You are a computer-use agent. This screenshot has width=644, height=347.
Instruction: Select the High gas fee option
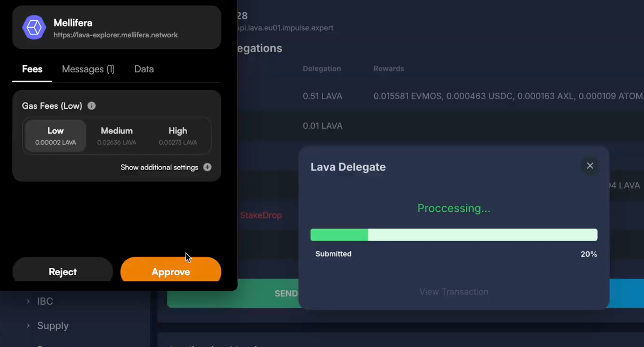click(x=178, y=136)
